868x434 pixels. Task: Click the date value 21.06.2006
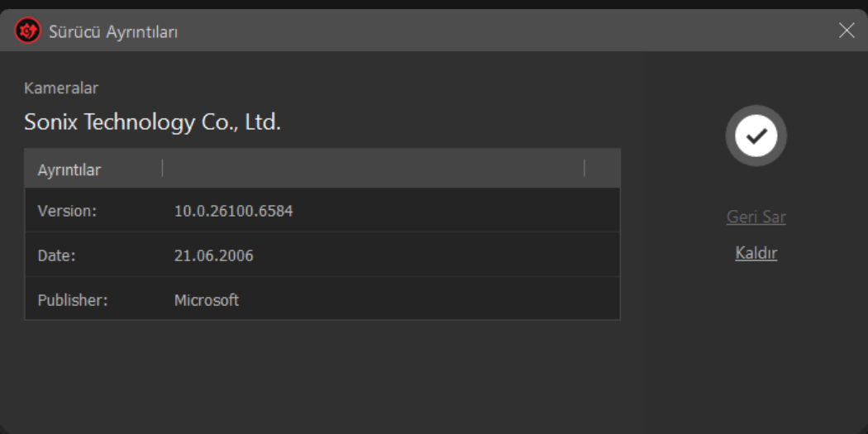tap(213, 255)
